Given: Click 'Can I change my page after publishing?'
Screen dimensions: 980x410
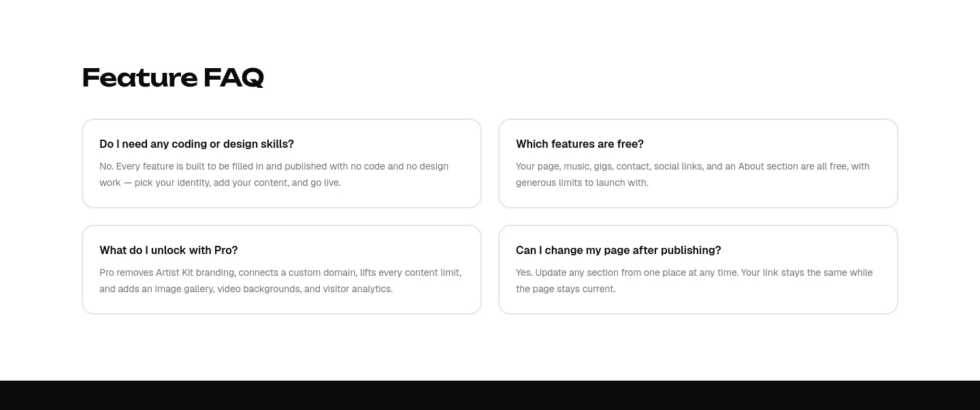Looking at the screenshot, I should 619,250.
